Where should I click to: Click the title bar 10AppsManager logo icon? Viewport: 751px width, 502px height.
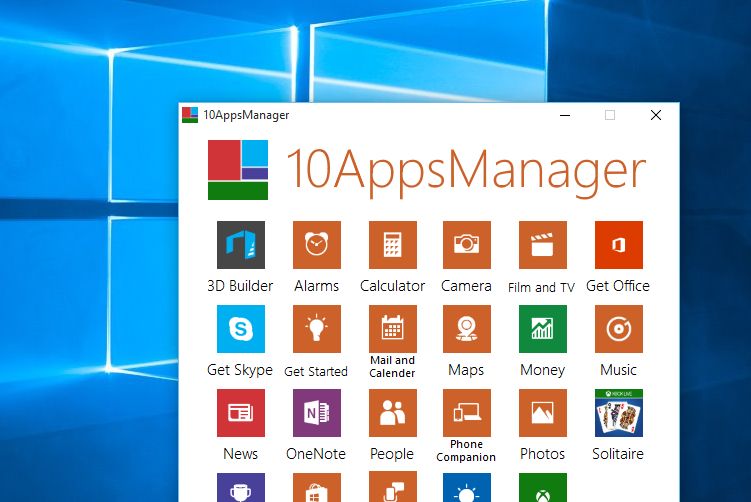coord(190,115)
